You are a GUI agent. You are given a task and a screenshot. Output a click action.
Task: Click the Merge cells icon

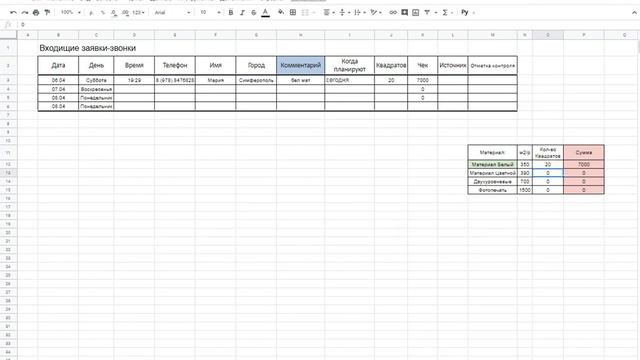coord(305,13)
